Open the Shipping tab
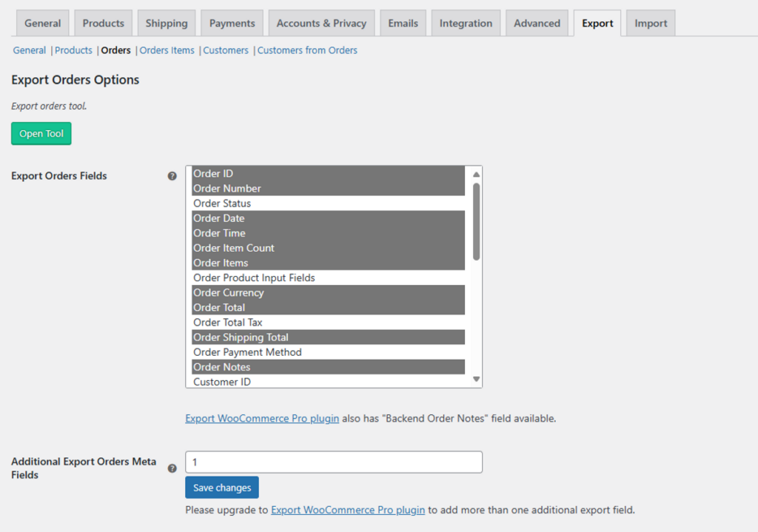758x532 pixels. point(167,23)
